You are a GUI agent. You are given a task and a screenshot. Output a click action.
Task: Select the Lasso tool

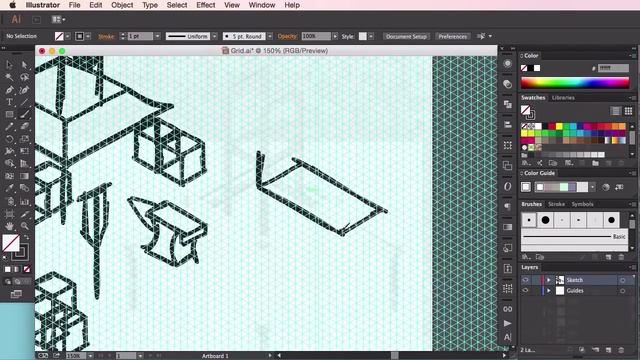(24, 77)
